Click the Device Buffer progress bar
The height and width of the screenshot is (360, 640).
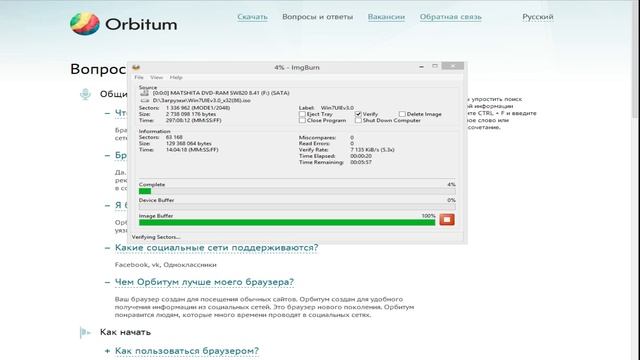(x=297, y=207)
